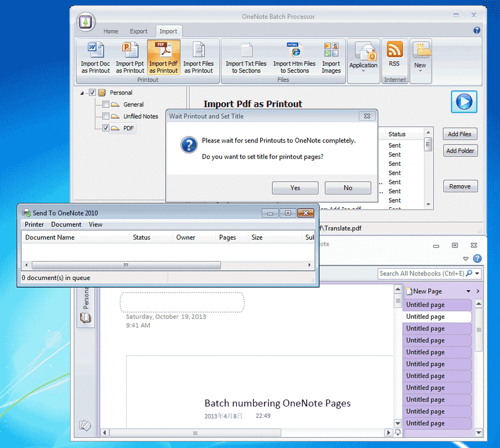The image size is (500, 448).
Task: Select Unfiled Notes in tree
Action: tap(141, 116)
